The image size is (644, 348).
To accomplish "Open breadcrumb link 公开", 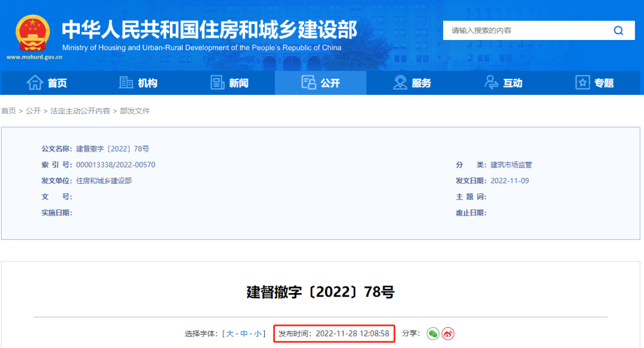I will [34, 111].
